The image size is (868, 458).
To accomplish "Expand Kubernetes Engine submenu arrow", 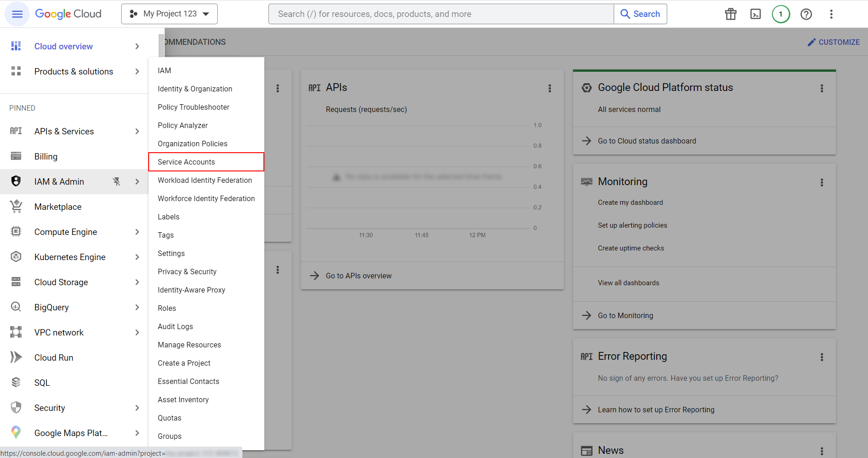I will (x=137, y=257).
